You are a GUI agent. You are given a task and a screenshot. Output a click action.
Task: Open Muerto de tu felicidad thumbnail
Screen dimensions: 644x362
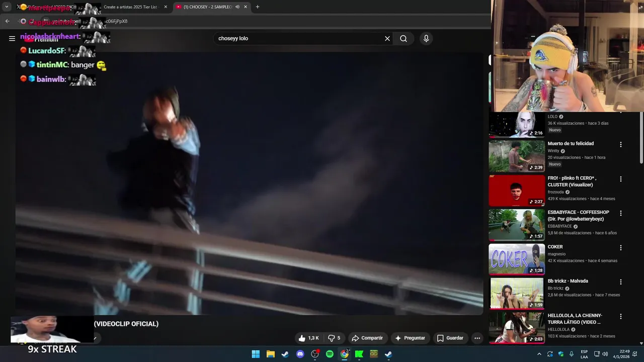pos(517,156)
